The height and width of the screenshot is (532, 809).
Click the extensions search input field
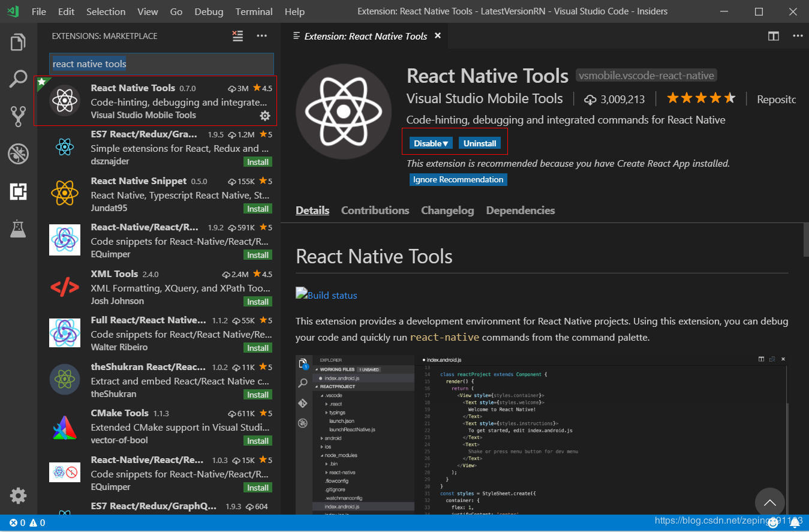[x=161, y=64]
